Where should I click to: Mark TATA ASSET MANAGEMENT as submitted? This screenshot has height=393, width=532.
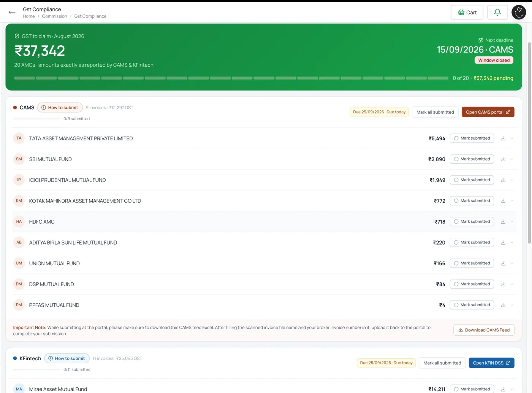[x=472, y=138]
